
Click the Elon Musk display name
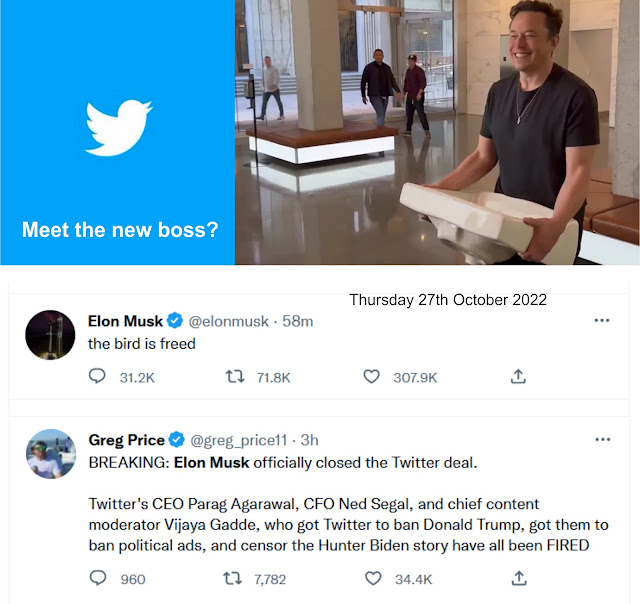(x=125, y=321)
